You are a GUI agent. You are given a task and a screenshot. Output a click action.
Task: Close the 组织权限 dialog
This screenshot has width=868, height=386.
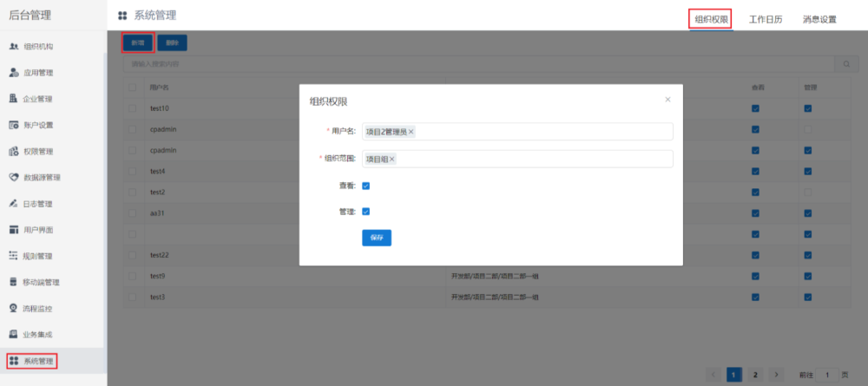tap(667, 100)
